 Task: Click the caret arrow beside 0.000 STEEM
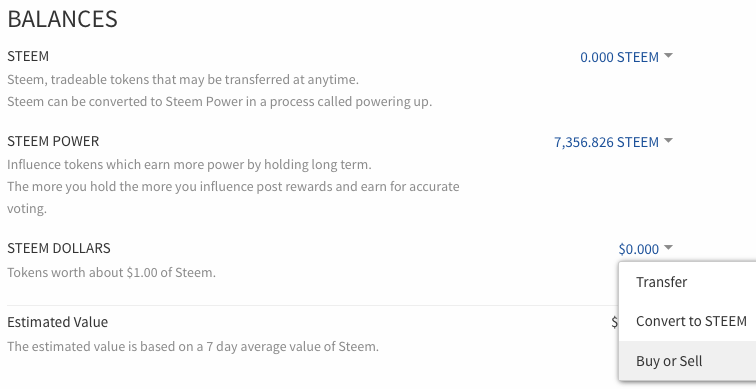pos(668,56)
